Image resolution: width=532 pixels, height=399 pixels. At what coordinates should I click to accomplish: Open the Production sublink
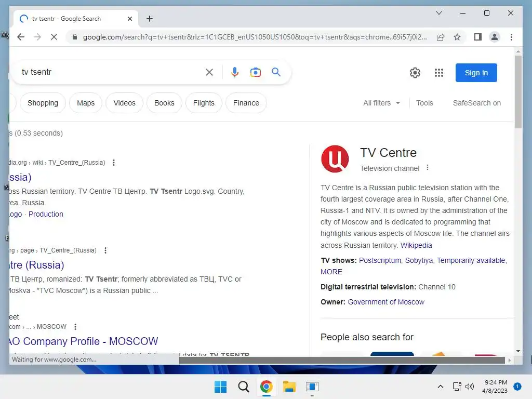pyautogui.click(x=46, y=214)
